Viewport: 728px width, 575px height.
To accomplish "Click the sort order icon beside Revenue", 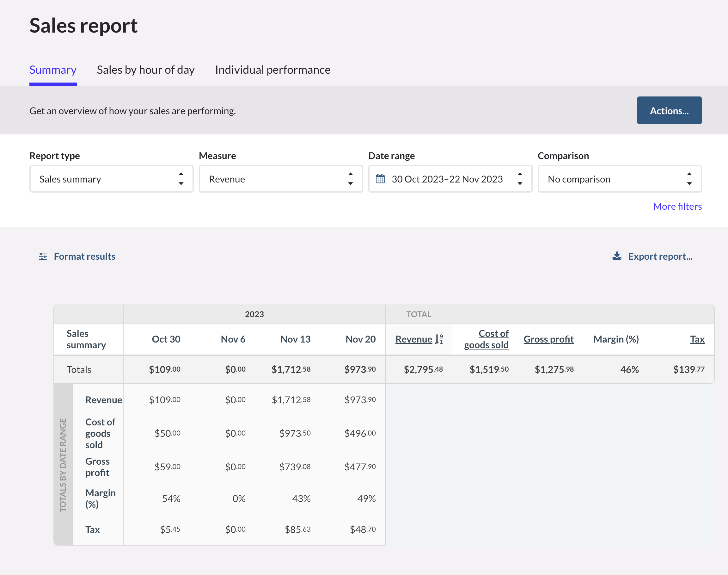I will click(x=439, y=339).
